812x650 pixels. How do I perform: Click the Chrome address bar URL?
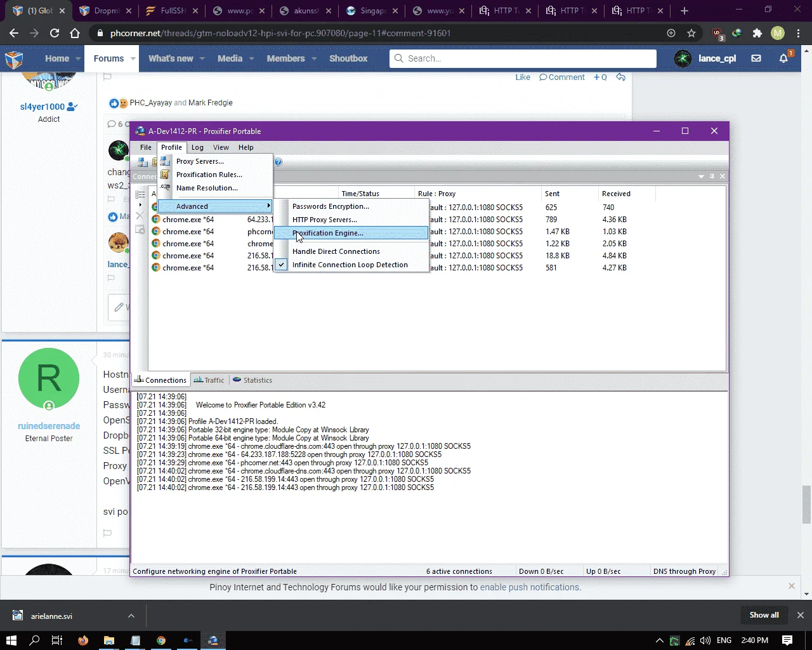280,33
